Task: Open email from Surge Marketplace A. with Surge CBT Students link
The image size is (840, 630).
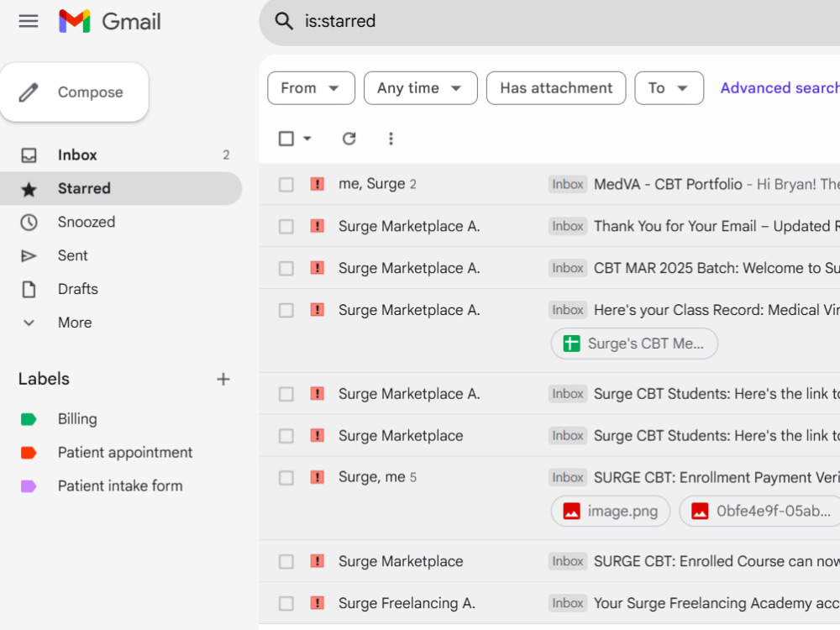Action: (549, 394)
